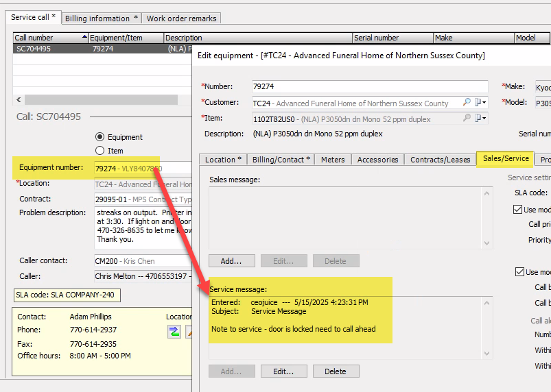The width and height of the screenshot is (551, 392).
Task: Click the blue-green arrows location icon
Action: [174, 331]
